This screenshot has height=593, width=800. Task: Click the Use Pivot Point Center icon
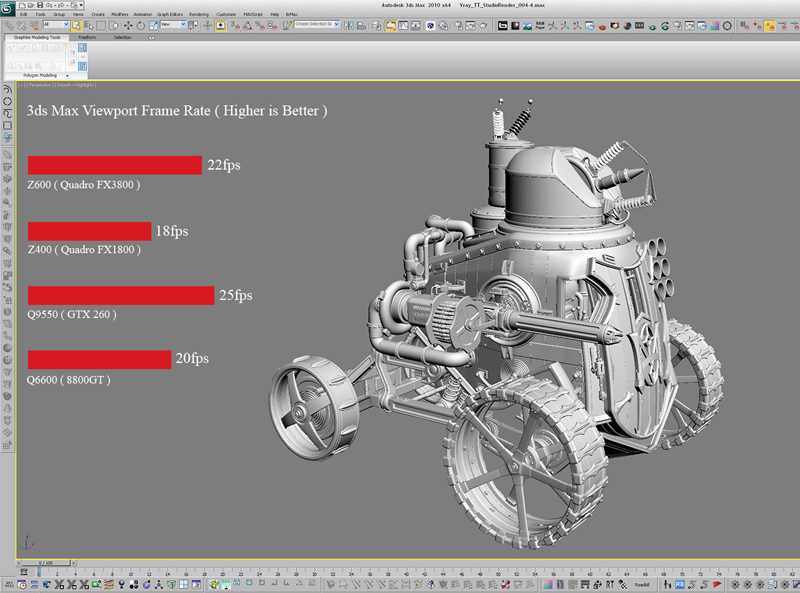[193, 25]
